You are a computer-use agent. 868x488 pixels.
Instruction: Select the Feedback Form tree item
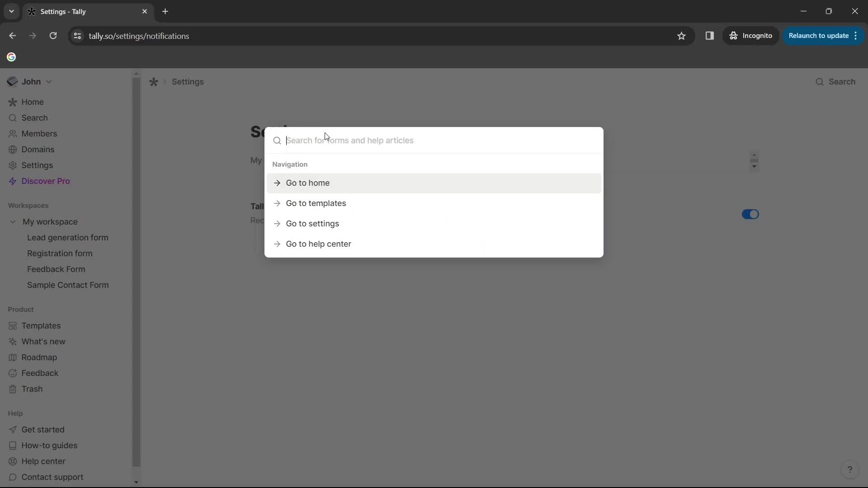pyautogui.click(x=56, y=269)
